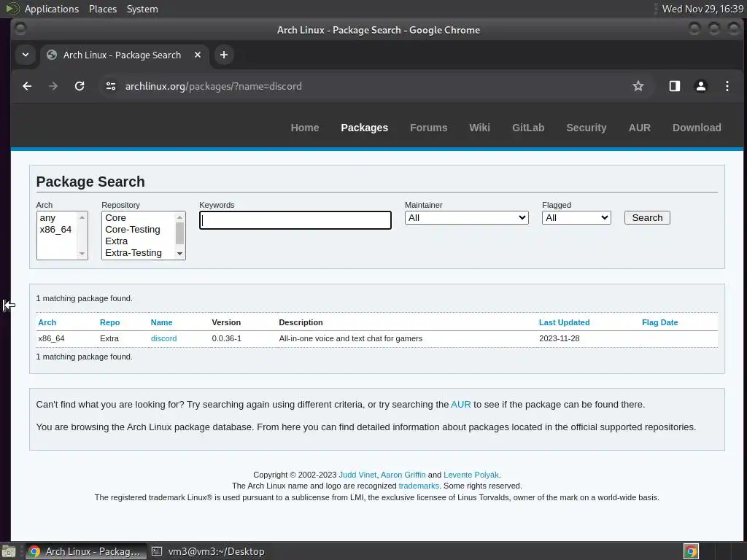
Task: Focus the Keywords input field
Action: tap(295, 220)
